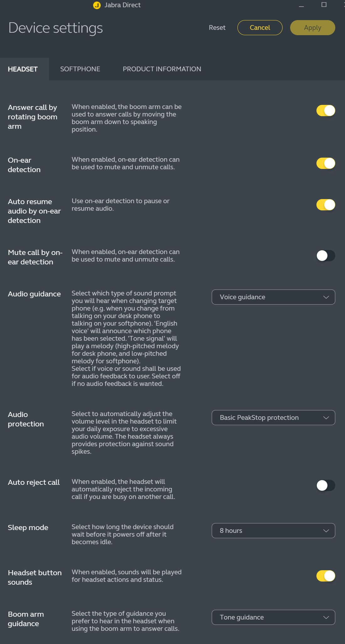Expand the 8 hours sleep mode dropdown
345x644 pixels.
tap(273, 531)
